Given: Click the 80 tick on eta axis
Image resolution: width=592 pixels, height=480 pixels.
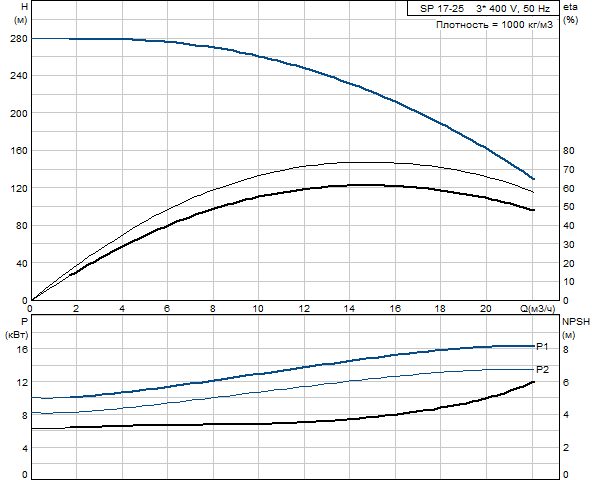Looking at the screenshot, I should (x=569, y=151).
